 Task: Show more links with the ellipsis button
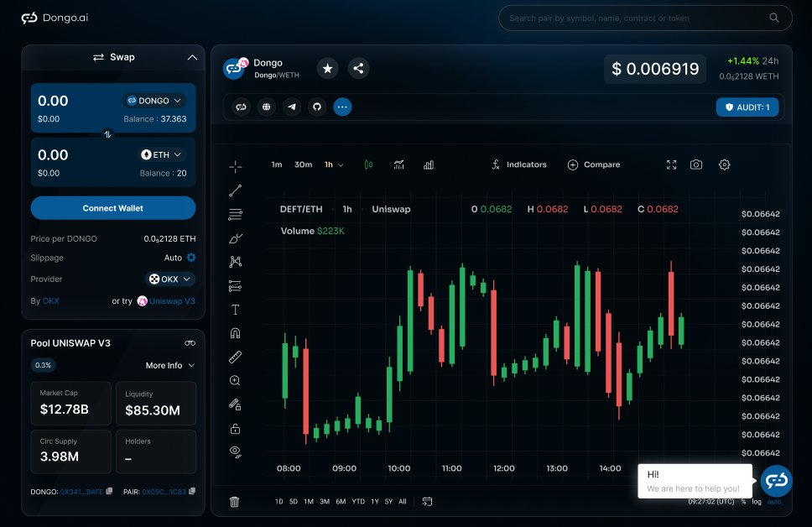click(342, 107)
